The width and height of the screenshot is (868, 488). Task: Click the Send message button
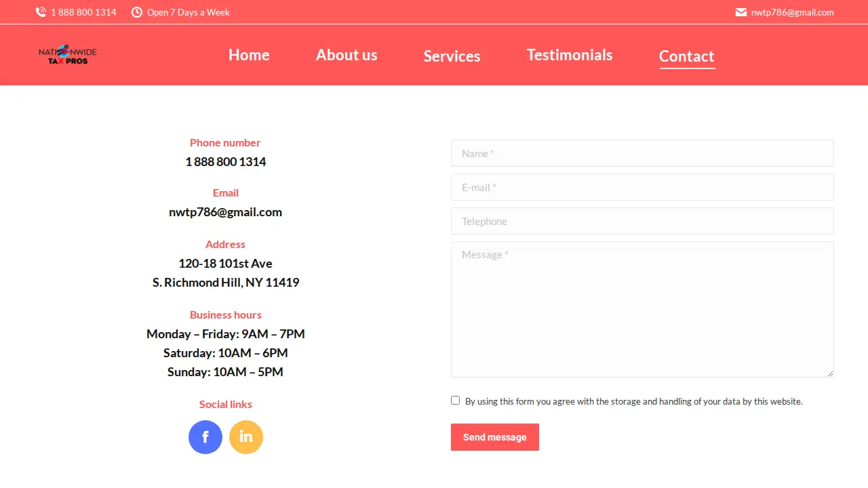click(495, 437)
